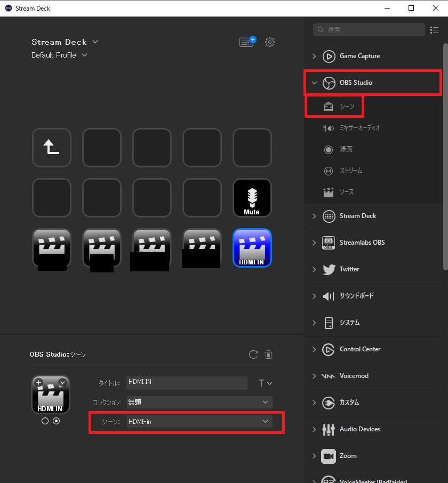Reset the action with the refresh icon
This screenshot has height=483, width=448.
253,355
